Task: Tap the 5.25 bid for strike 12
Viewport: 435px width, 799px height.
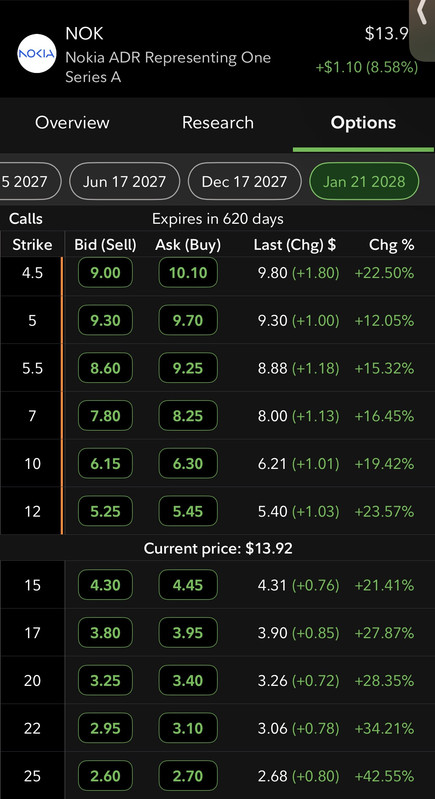Action: pyautogui.click(x=105, y=511)
